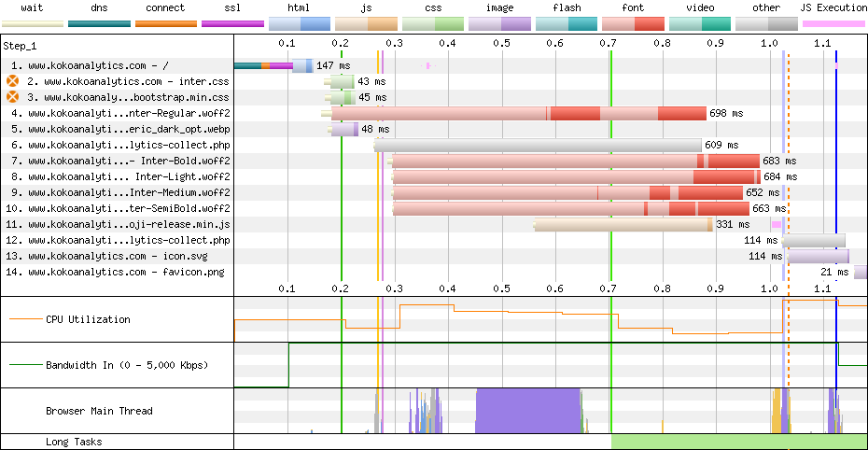The width and height of the screenshot is (868, 450).
Task: Click the 0.5 mark on top time axis
Action: point(501,43)
